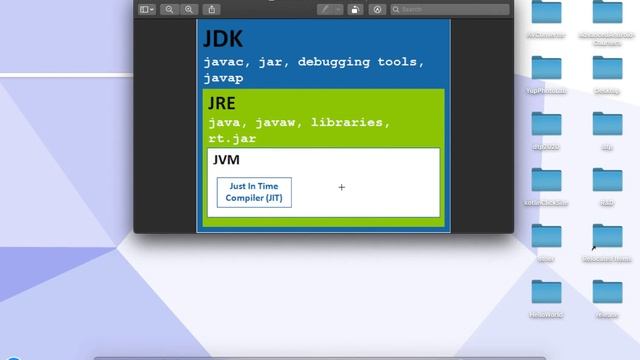Open the Share button in Preview toolbar
Viewport: 640px width, 360px height.
pos(211,9)
